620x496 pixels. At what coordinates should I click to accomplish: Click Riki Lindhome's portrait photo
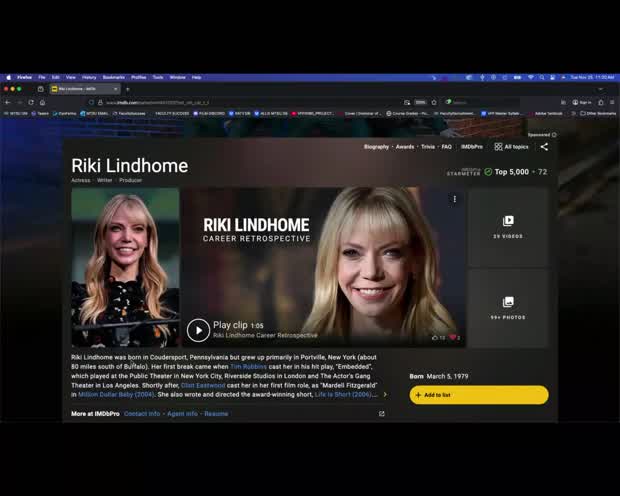coord(125,267)
